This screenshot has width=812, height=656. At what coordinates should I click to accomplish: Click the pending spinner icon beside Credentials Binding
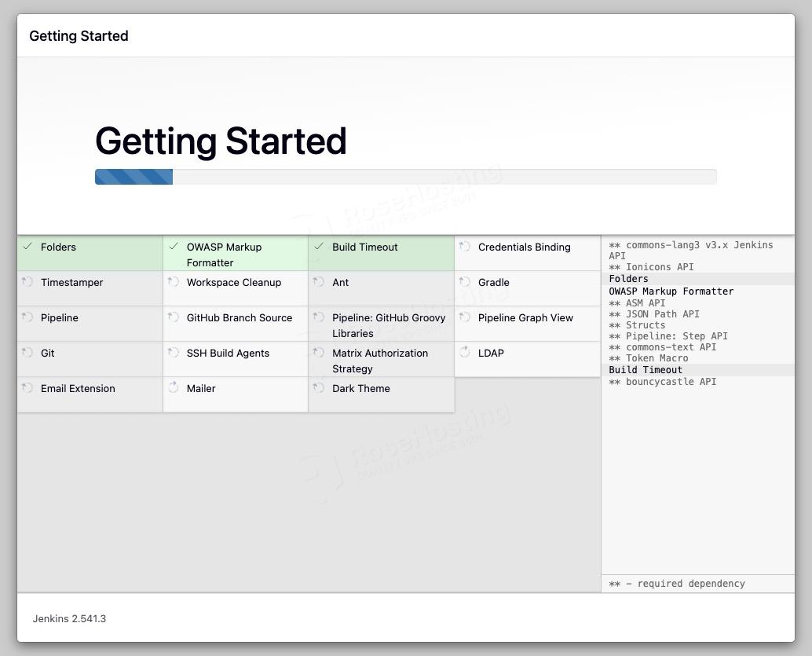point(465,247)
